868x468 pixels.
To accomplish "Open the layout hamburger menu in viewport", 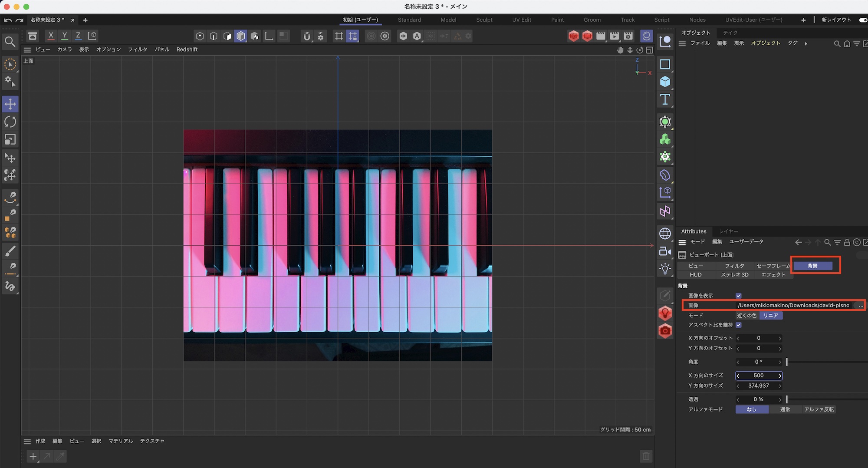I will coord(27,50).
